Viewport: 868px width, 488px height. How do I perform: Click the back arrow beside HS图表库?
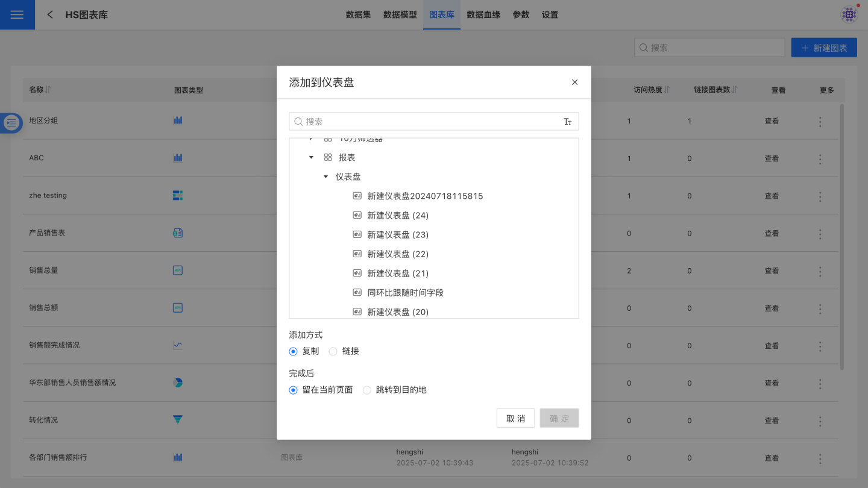click(x=50, y=14)
